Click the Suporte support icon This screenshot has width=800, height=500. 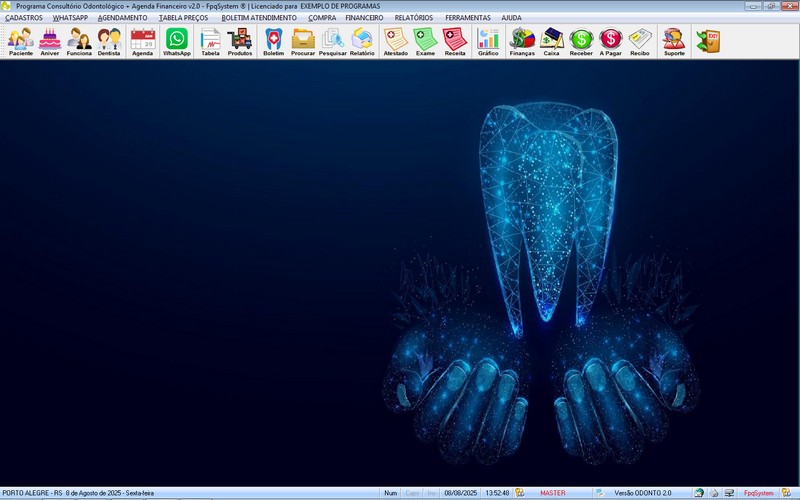pyautogui.click(x=674, y=40)
